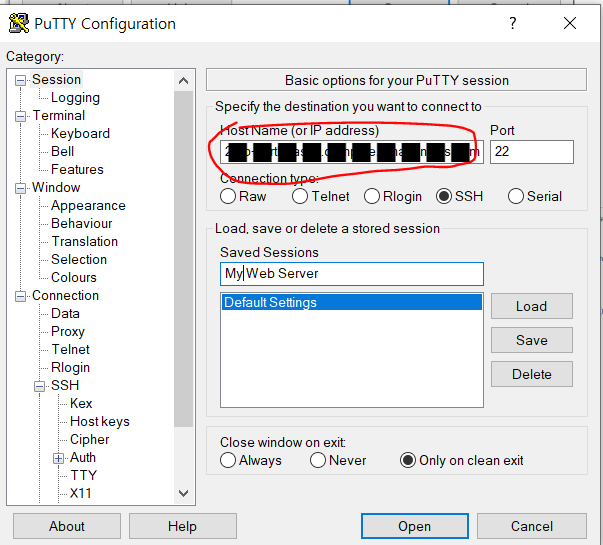Collapse the Terminal tree node
Screen dimensions: 603x545
20,116
